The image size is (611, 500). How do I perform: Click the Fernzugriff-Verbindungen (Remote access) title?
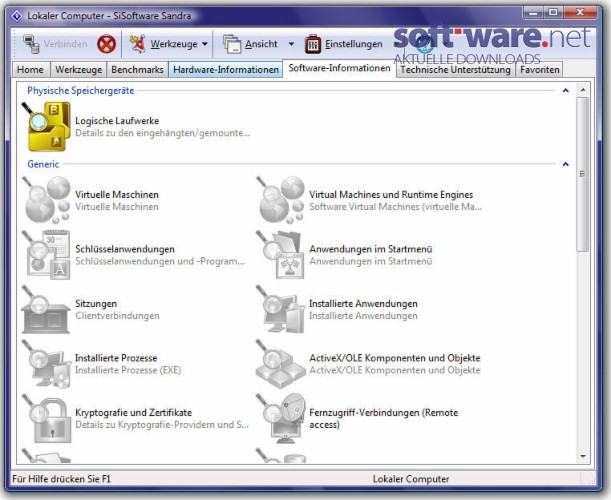[384, 419]
